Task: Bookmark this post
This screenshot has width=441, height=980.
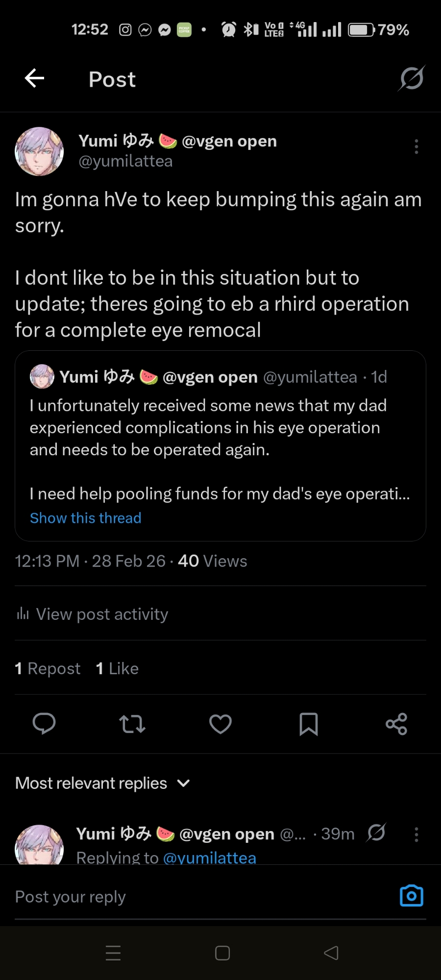Action: click(309, 724)
